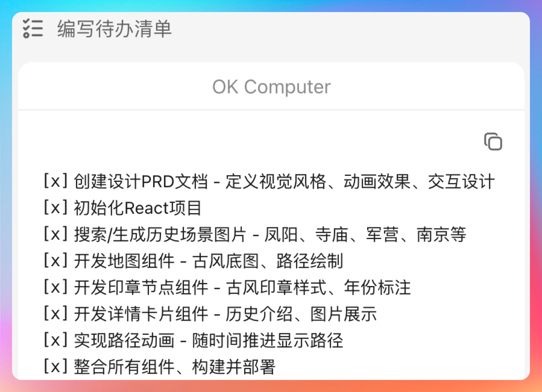
Task: Toggle the checkbox for 搜索/生成历史场景图片
Action: pyautogui.click(x=56, y=234)
